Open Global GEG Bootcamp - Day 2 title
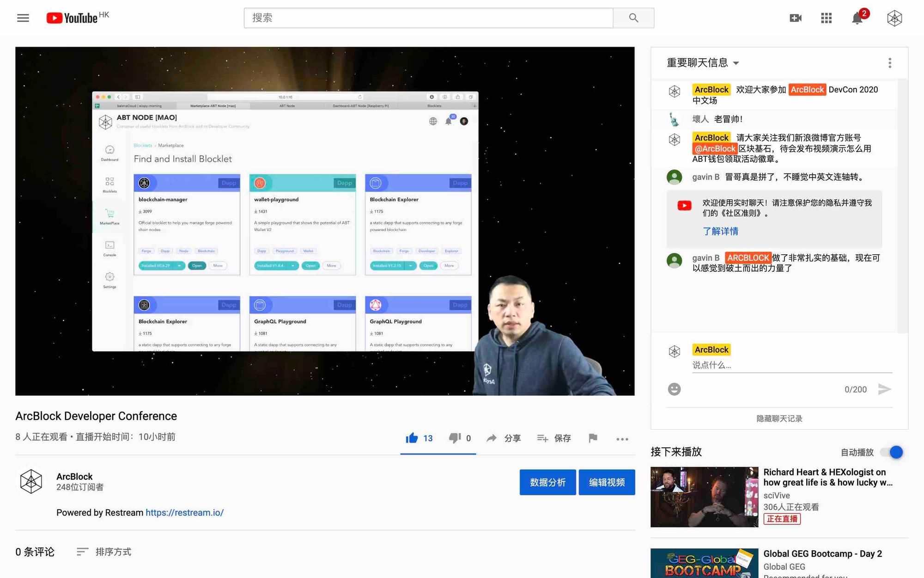Viewport: 924px width, 578px height. 822,553
